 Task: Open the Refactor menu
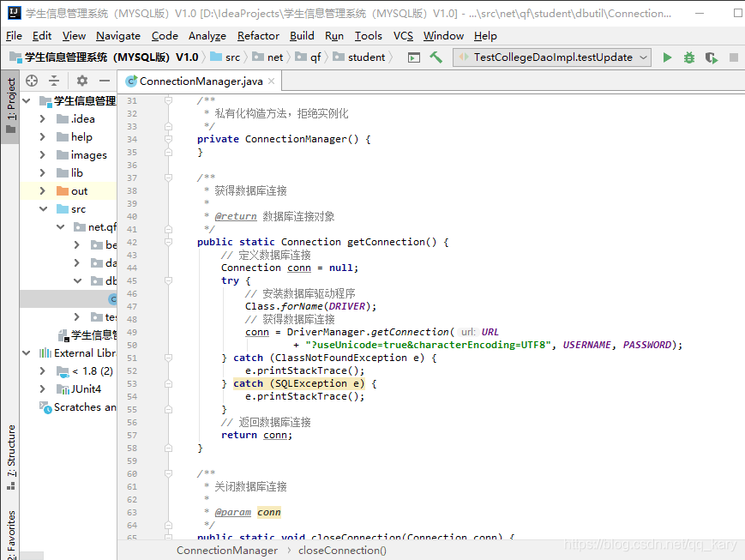(258, 36)
